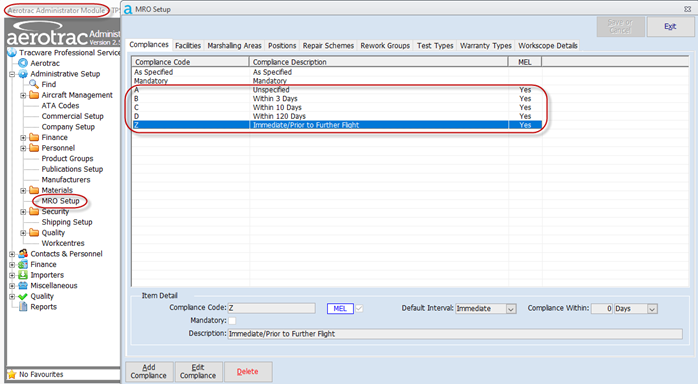Expand the bottom Quality tree node
The image size is (698, 384).
pyautogui.click(x=12, y=296)
